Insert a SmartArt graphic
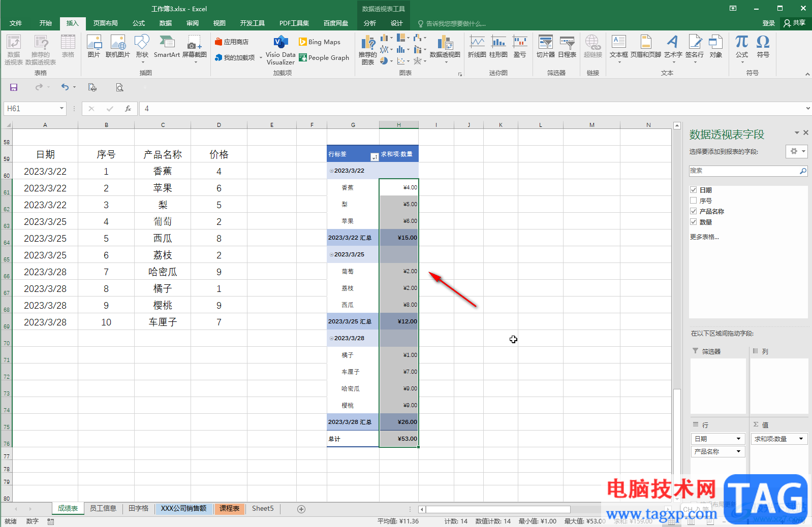 click(x=167, y=46)
